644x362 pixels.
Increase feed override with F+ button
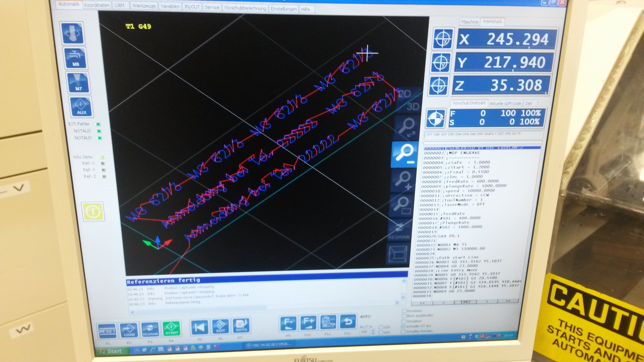tap(308, 323)
